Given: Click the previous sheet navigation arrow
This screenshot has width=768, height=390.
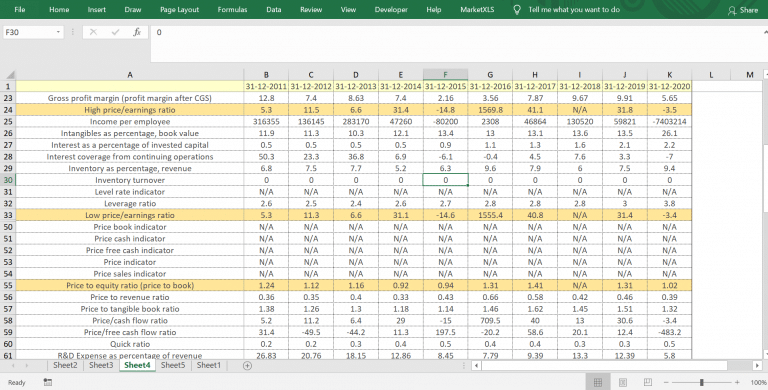Looking at the screenshot, I should [x=13, y=366].
